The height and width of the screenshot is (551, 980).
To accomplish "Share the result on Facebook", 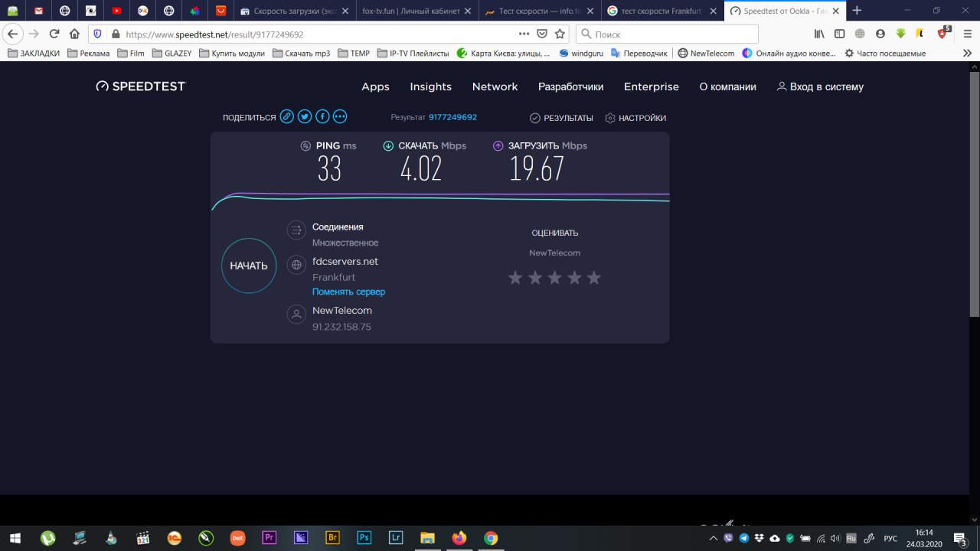I will tap(322, 116).
